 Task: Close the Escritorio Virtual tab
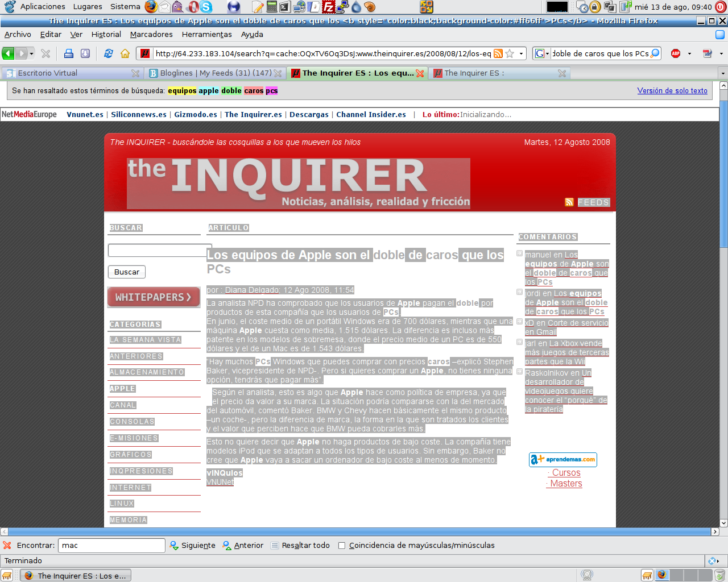pyautogui.click(x=135, y=73)
